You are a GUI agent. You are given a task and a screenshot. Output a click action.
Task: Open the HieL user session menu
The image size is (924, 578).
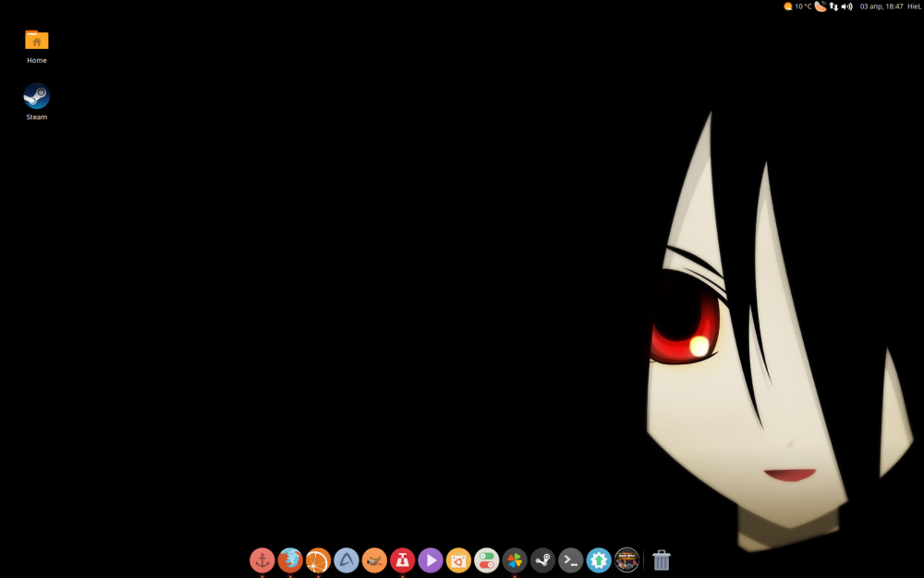coord(914,6)
